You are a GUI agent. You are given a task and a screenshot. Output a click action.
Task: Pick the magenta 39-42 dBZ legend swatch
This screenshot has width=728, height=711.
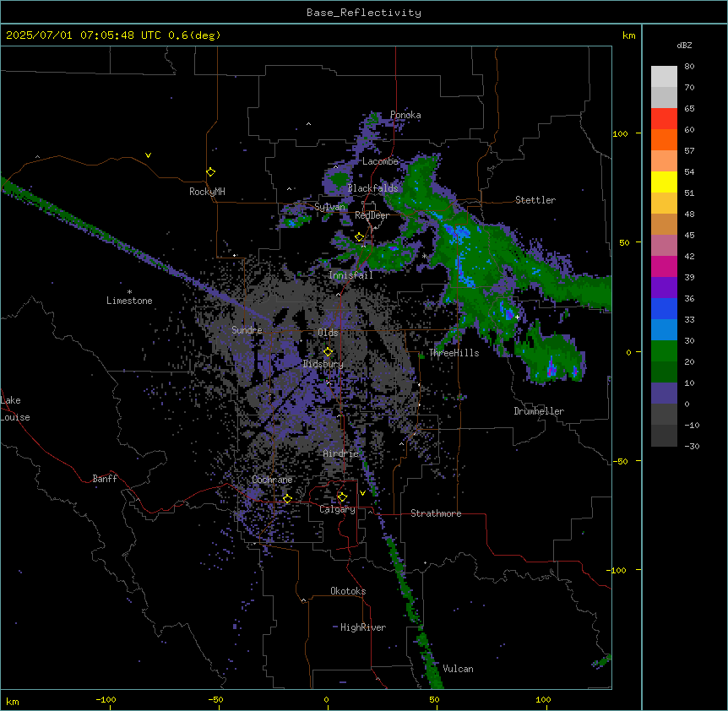click(x=664, y=266)
